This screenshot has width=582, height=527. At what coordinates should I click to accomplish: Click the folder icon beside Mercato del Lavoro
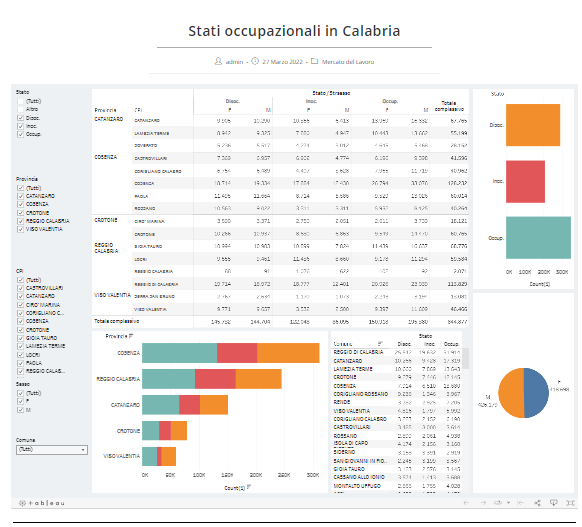tap(314, 61)
